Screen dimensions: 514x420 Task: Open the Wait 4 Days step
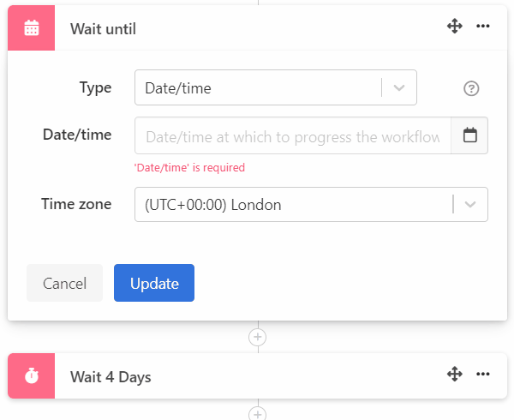click(111, 377)
